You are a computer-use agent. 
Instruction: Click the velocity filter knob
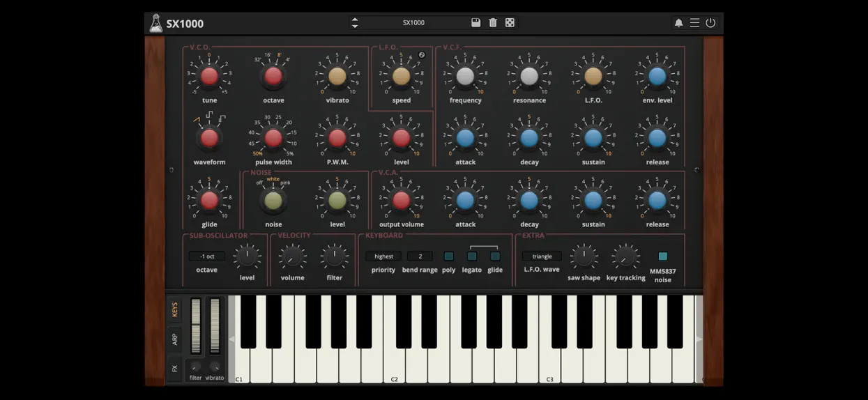[335, 257]
